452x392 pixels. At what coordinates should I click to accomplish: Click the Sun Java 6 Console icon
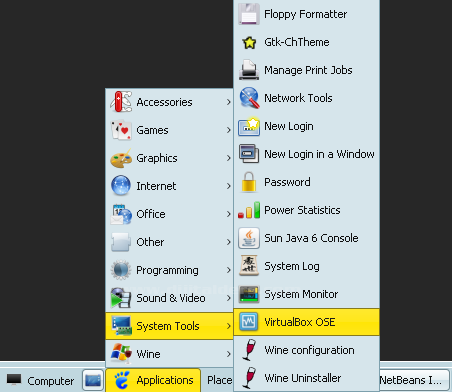click(249, 238)
